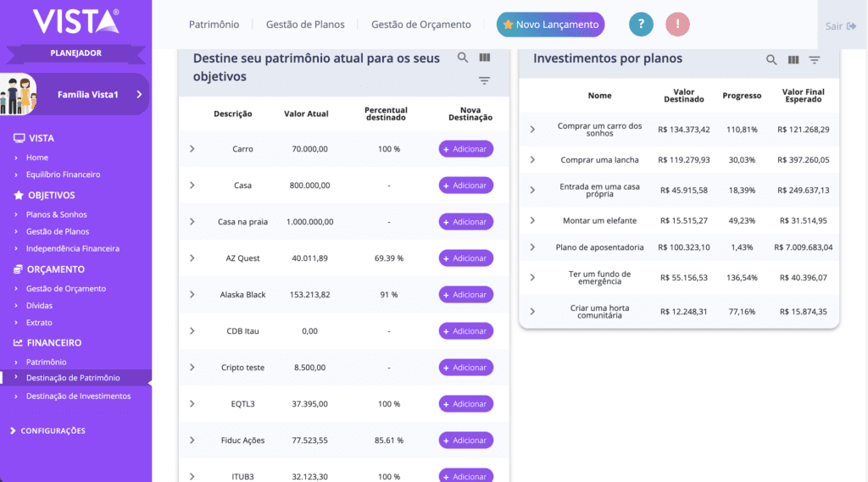Open column selector in Investimentos panel
The image size is (868, 482).
[793, 60]
